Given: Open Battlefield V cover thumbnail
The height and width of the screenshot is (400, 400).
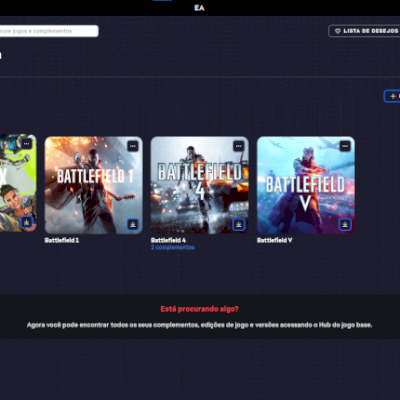Looking at the screenshot, I should [x=306, y=185].
